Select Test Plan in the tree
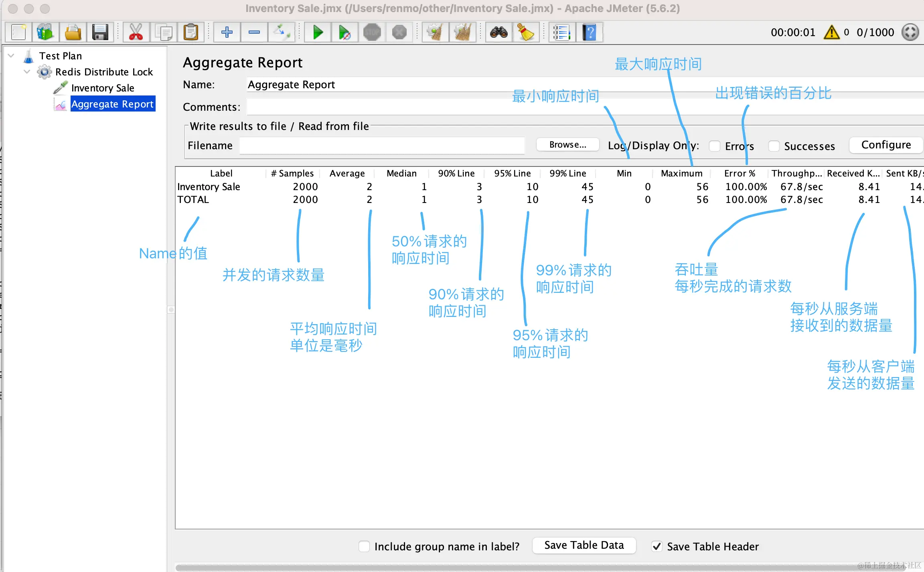This screenshot has height=572, width=924. tap(61, 56)
